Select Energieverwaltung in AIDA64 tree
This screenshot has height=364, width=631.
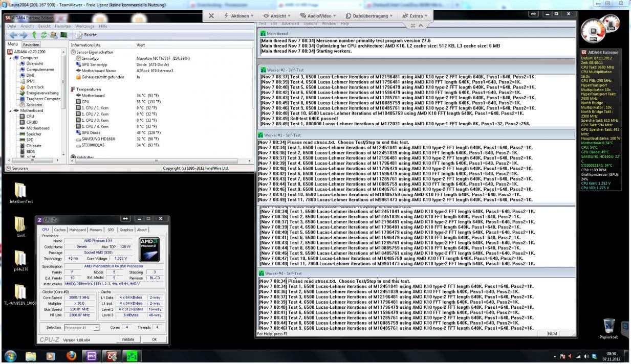[x=39, y=93]
